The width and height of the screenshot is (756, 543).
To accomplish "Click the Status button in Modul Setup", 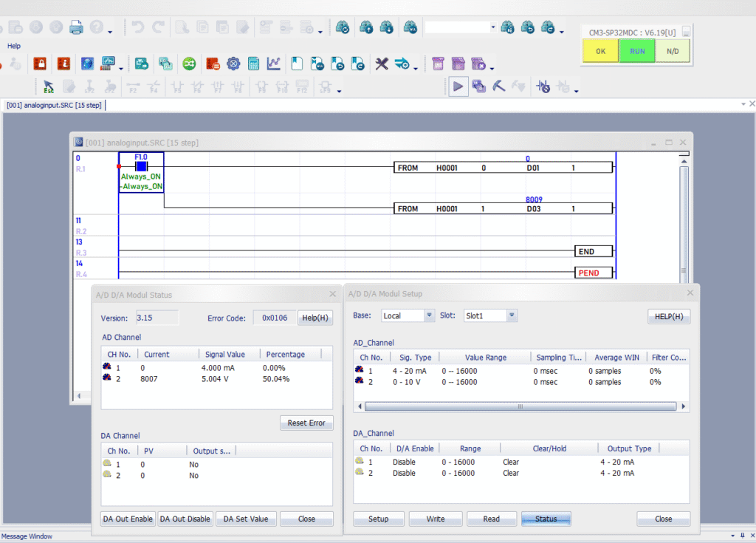I will point(546,519).
